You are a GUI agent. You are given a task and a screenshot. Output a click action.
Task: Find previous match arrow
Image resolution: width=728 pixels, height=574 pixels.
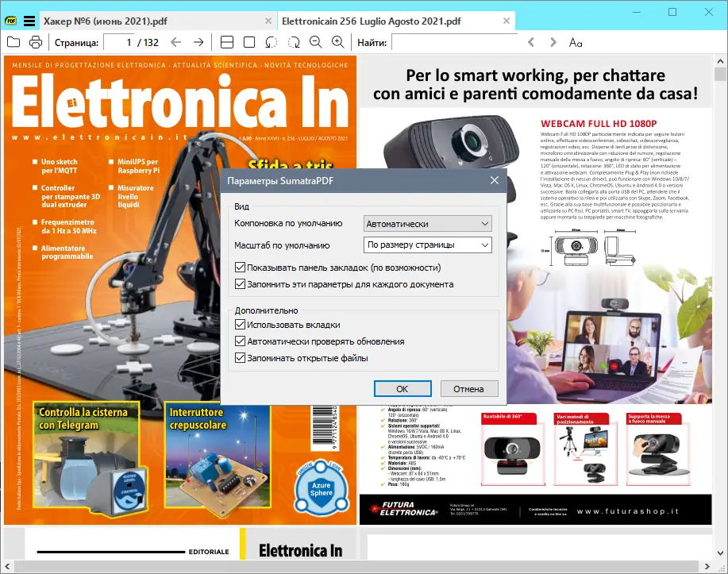pos(530,42)
